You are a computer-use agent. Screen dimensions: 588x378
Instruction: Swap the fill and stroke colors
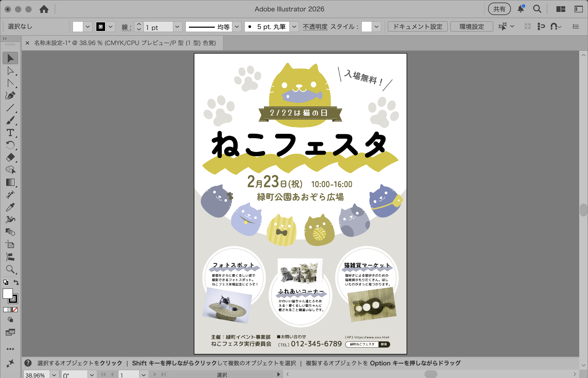pos(16,282)
